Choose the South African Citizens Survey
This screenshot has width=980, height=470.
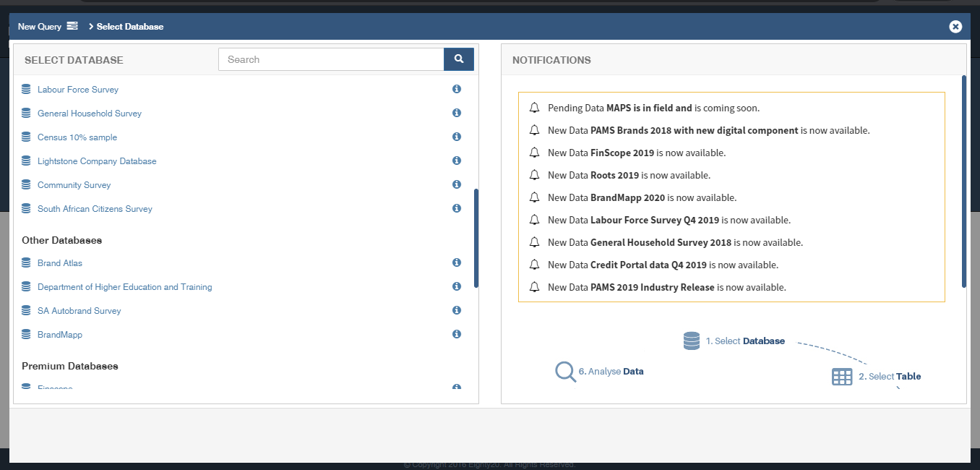point(95,209)
